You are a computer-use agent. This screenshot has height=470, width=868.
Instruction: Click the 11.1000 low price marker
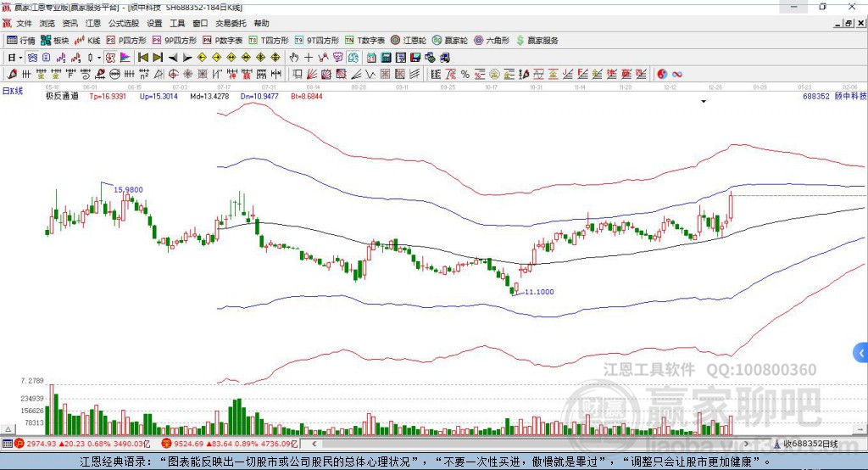pos(538,292)
